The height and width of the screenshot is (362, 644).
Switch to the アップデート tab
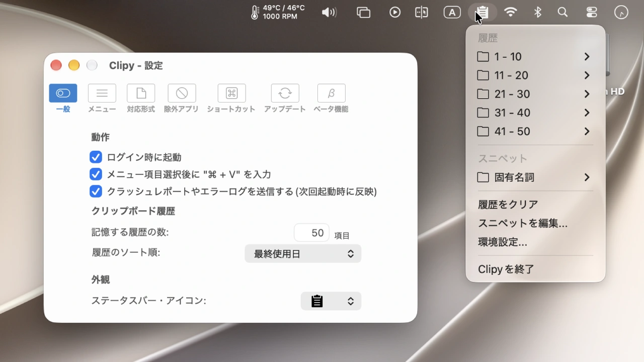(x=285, y=99)
